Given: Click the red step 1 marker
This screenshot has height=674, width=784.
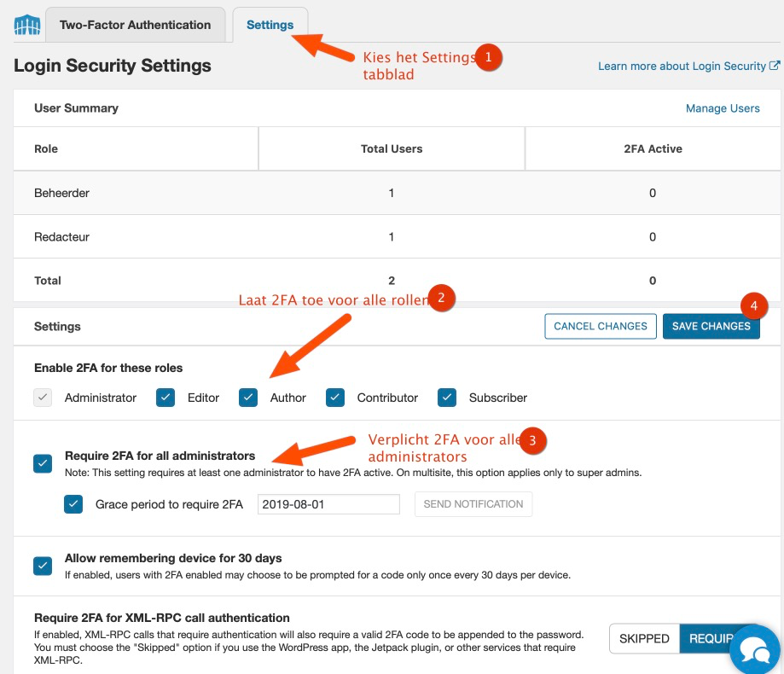Looking at the screenshot, I should pos(488,57).
